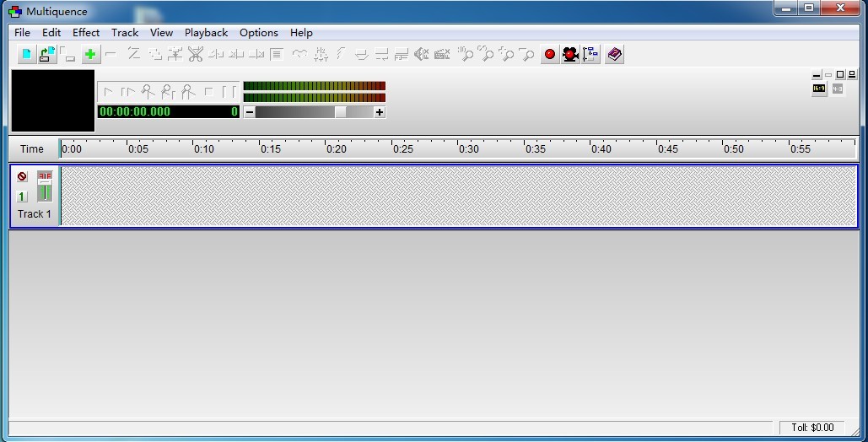
Task: Click the red Record button icon
Action: coord(550,55)
